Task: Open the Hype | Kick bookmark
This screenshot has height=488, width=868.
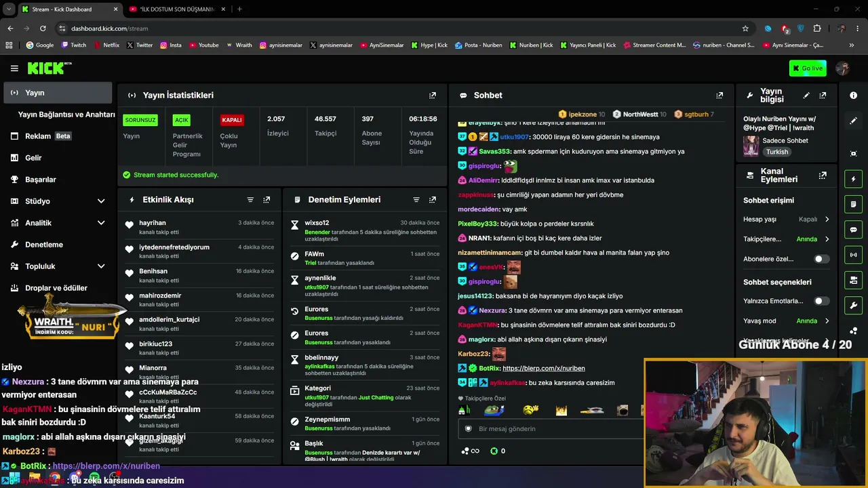Action: (x=429, y=45)
